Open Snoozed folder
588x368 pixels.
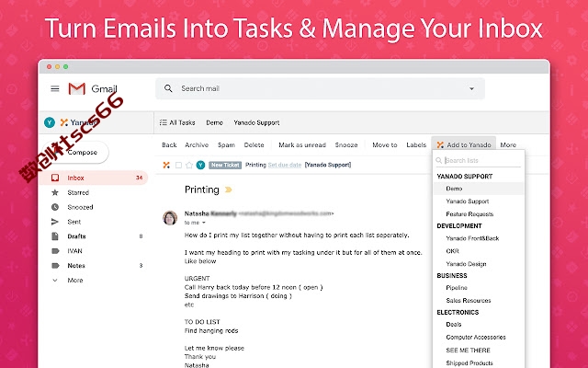click(80, 207)
